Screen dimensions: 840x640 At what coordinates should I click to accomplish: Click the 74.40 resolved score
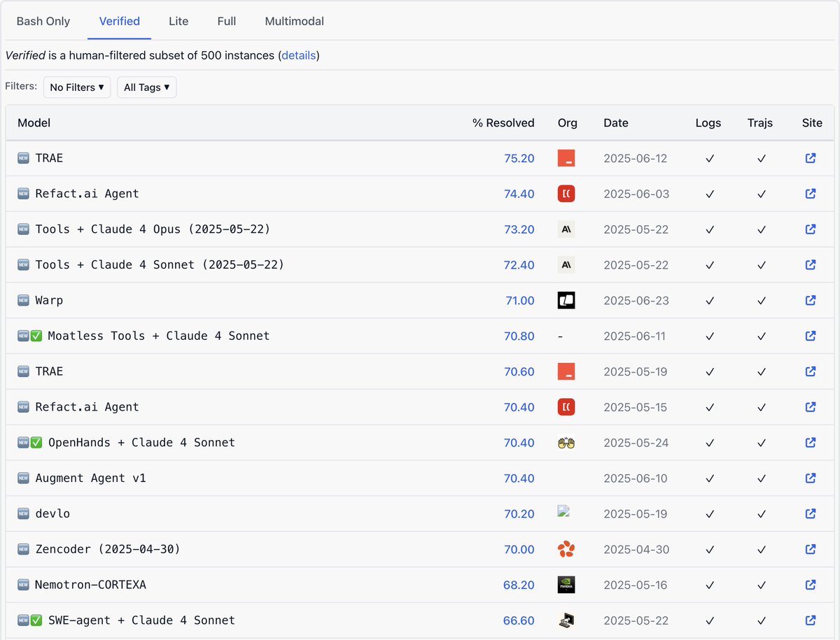[x=519, y=194]
